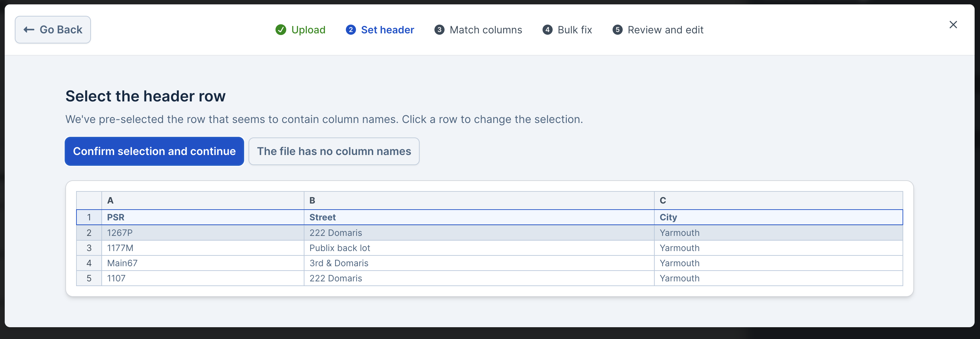Click the 1267P cell
Screen dimensions: 980x339
203,233
